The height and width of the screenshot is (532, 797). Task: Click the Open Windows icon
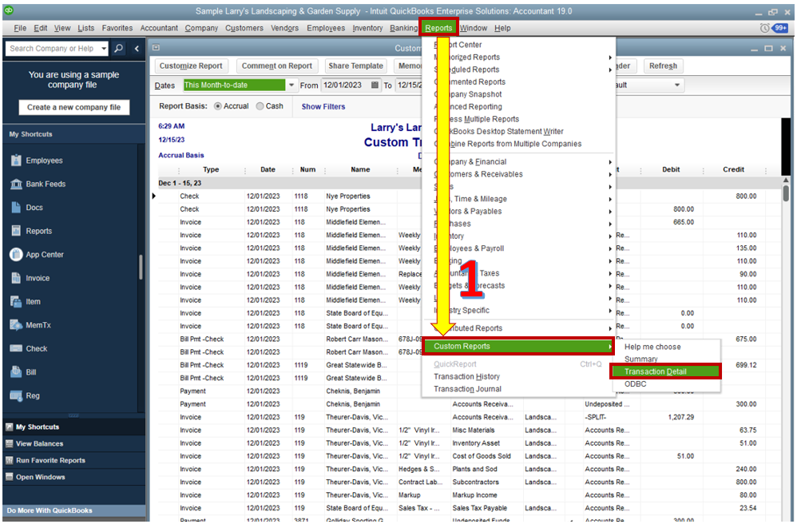9,477
